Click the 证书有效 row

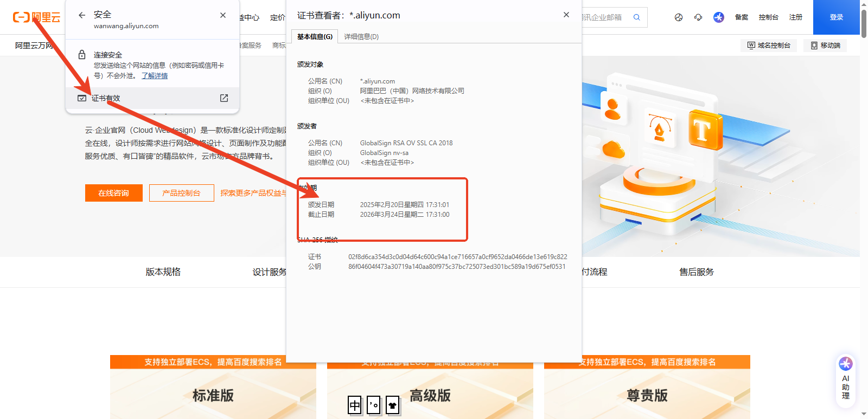152,98
